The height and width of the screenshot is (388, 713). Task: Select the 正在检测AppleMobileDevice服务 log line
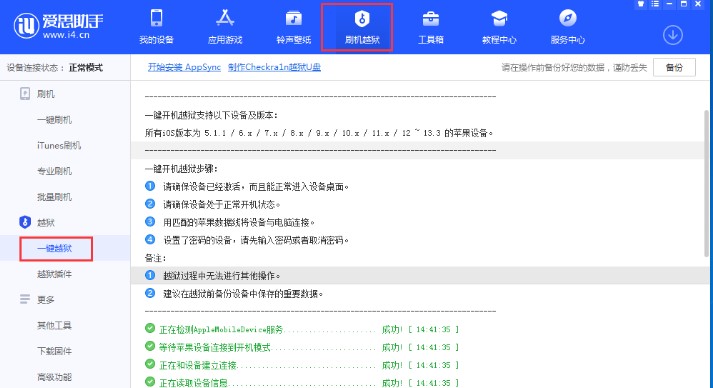click(301, 329)
